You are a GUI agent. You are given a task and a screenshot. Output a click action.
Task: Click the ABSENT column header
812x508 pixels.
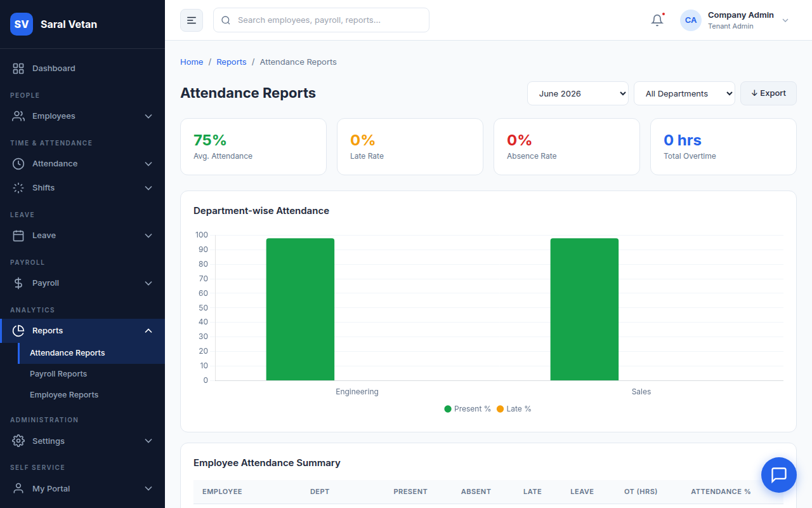[x=476, y=492]
